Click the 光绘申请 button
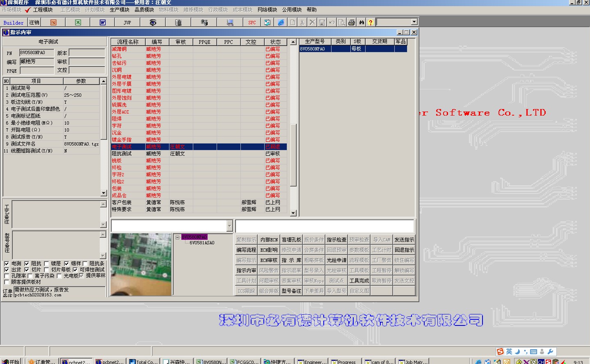This screenshot has height=364, width=590. [x=336, y=260]
